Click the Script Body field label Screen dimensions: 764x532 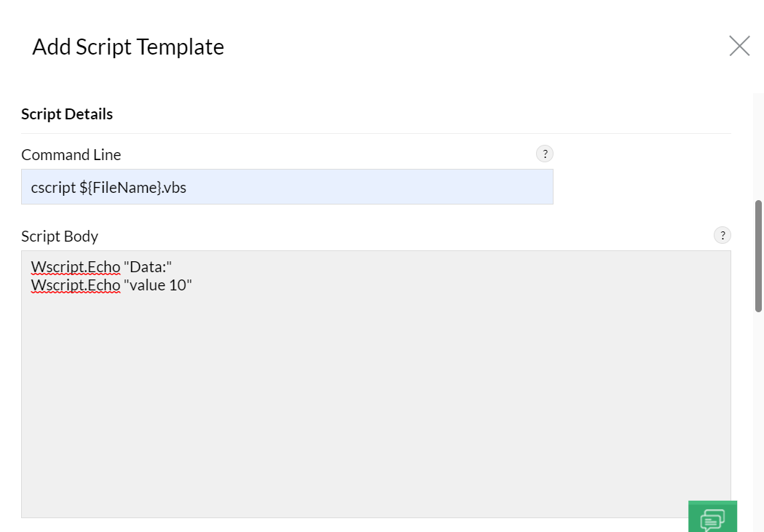[60, 236]
